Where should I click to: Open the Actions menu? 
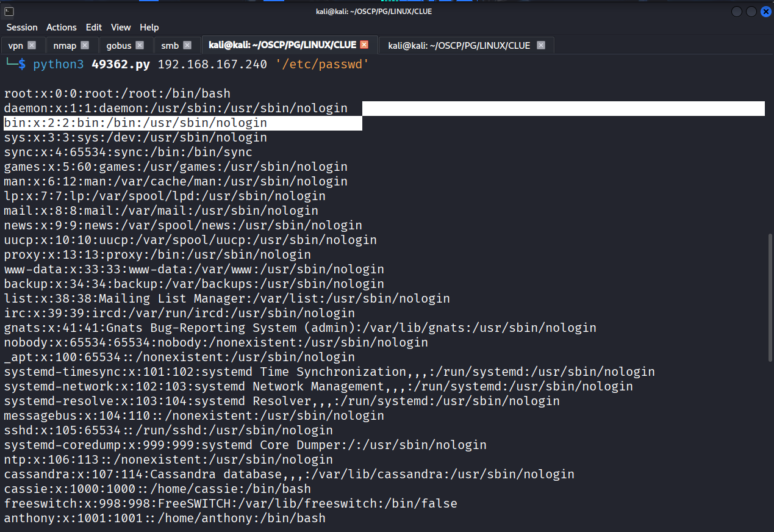pyautogui.click(x=62, y=27)
